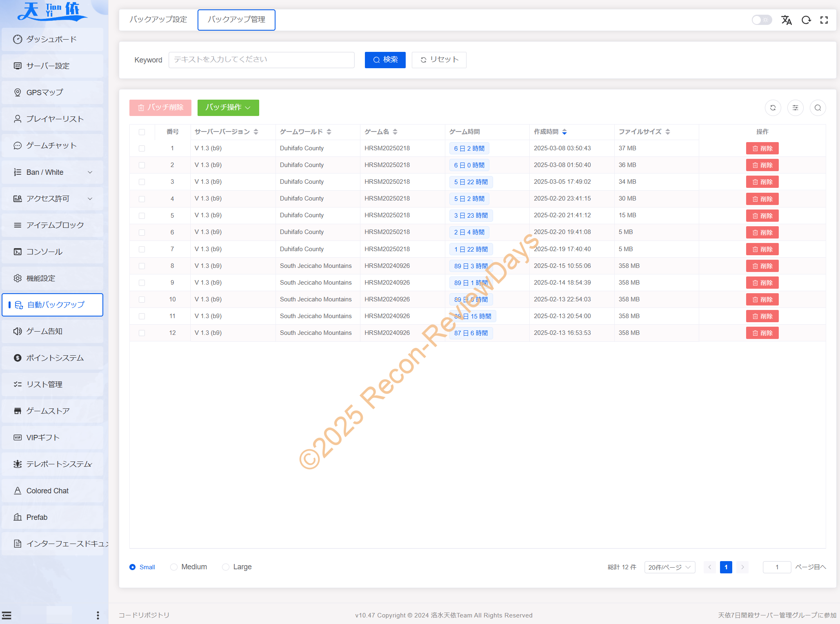Sort by ファイルサイズ column arrows
840x624 pixels.
(x=668, y=131)
